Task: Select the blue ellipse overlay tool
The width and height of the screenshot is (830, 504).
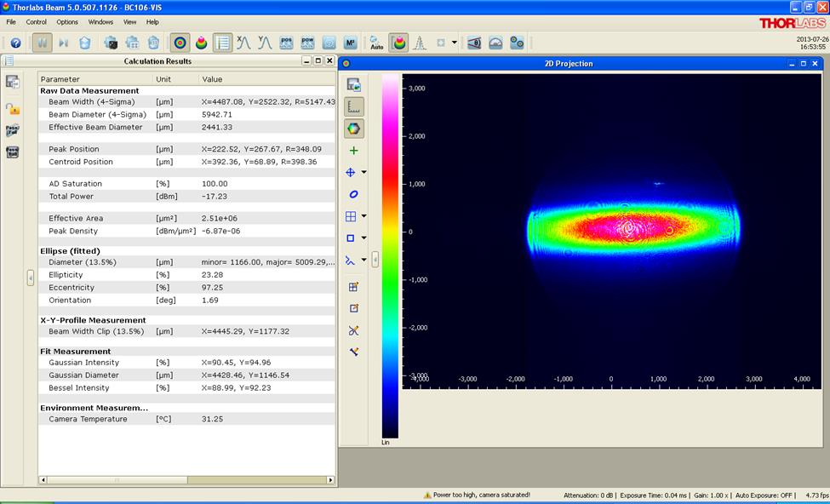Action: tap(354, 195)
